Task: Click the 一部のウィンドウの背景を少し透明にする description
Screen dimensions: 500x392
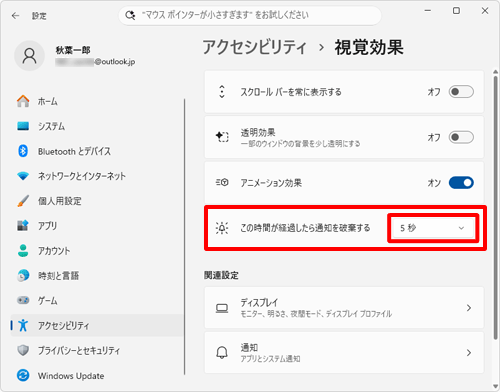Action: (x=300, y=144)
